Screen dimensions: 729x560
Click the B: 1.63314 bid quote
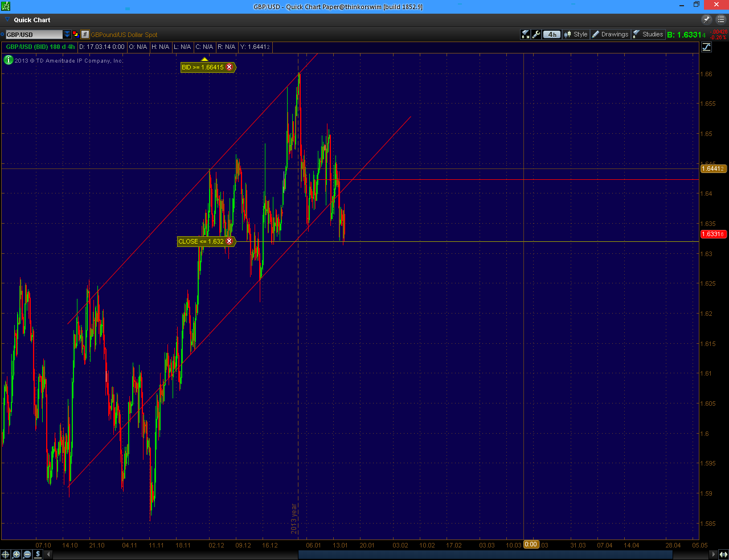pos(686,35)
